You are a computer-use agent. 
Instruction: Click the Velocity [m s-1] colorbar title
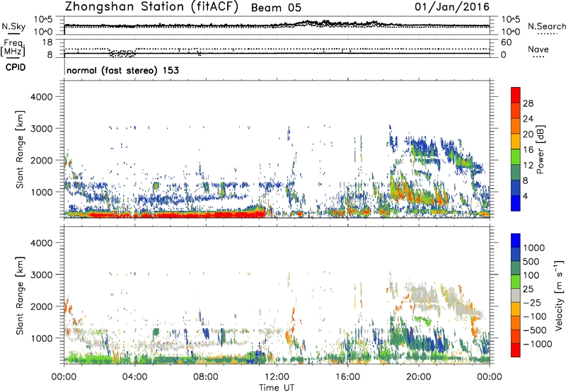click(559, 295)
